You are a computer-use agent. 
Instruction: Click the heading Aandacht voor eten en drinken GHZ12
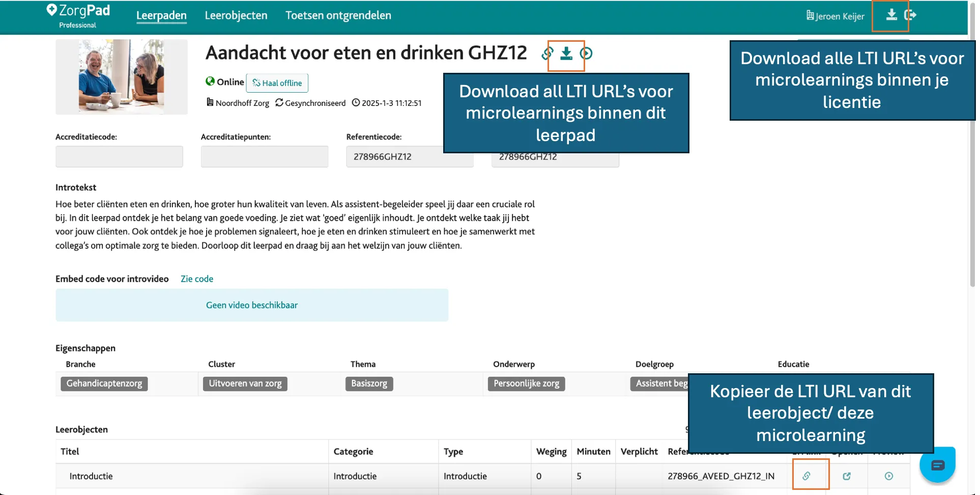[x=366, y=53]
